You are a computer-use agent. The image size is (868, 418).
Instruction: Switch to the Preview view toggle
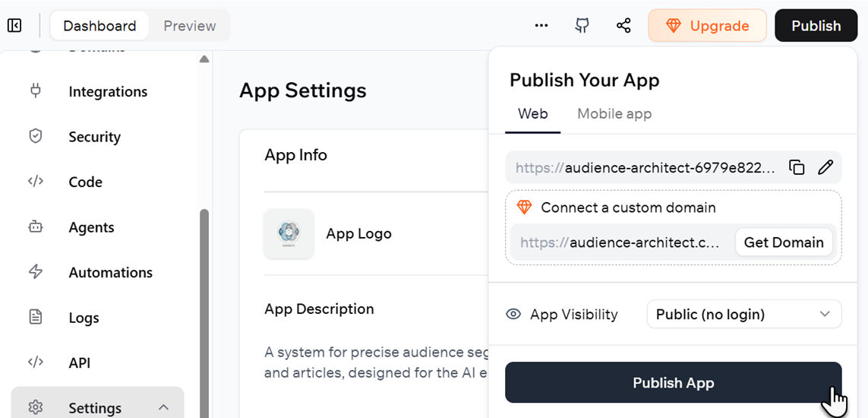click(190, 26)
